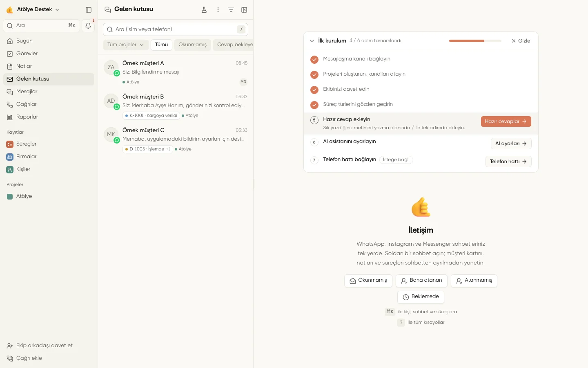
Task: Collapse the İlk kurulum checklist chevron
Action: [312, 41]
